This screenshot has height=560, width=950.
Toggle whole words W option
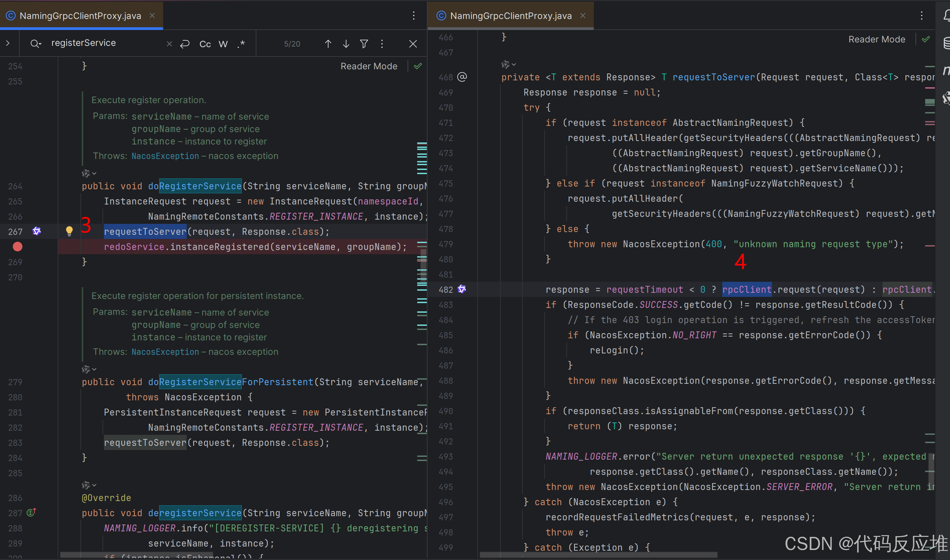tap(223, 44)
